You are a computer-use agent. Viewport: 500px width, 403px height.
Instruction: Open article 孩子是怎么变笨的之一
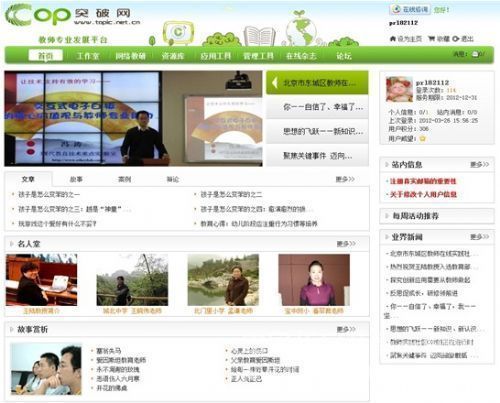tap(49, 194)
